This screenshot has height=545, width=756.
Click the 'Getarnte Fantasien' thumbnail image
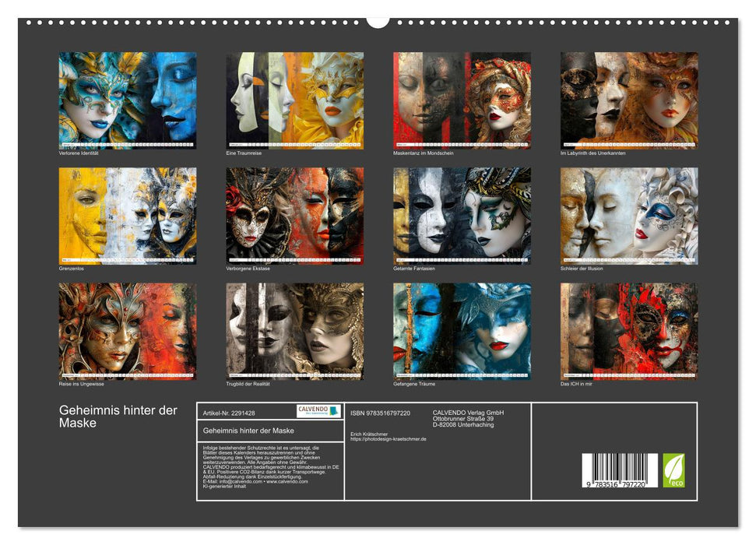(462, 216)
